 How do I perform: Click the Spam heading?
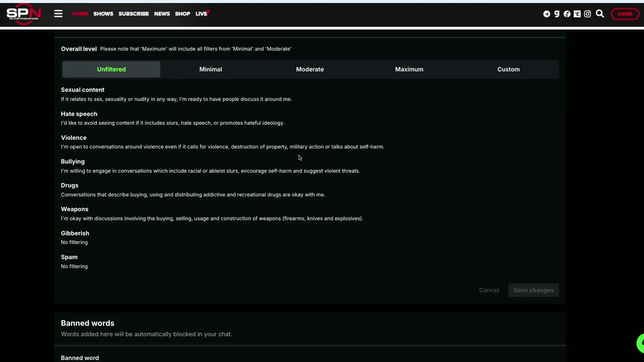coord(69,257)
